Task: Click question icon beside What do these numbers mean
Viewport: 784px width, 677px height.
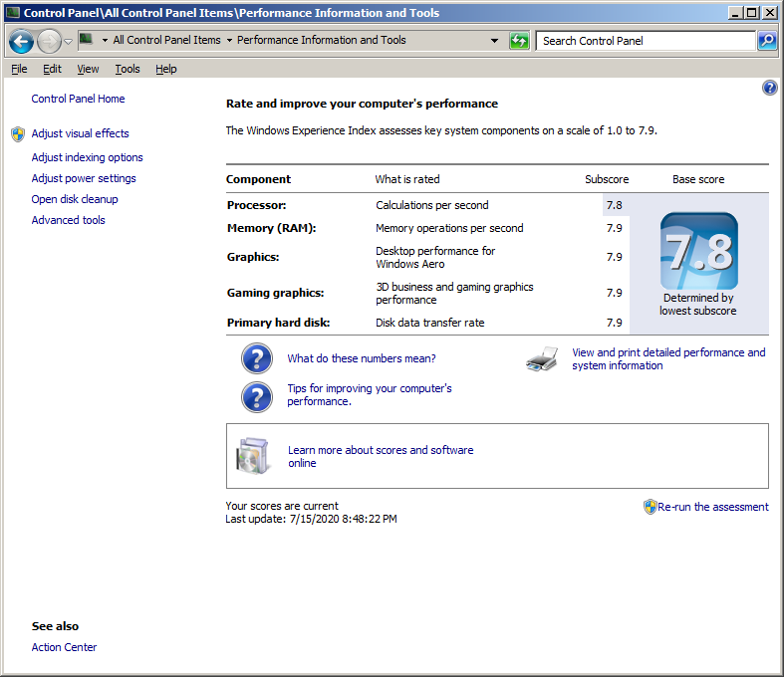Action: tap(257, 358)
